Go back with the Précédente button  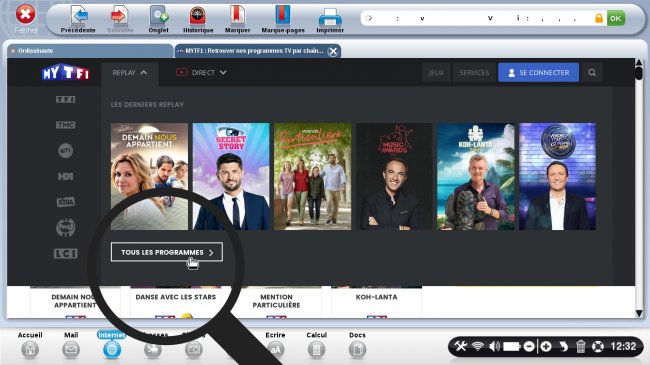click(x=78, y=19)
